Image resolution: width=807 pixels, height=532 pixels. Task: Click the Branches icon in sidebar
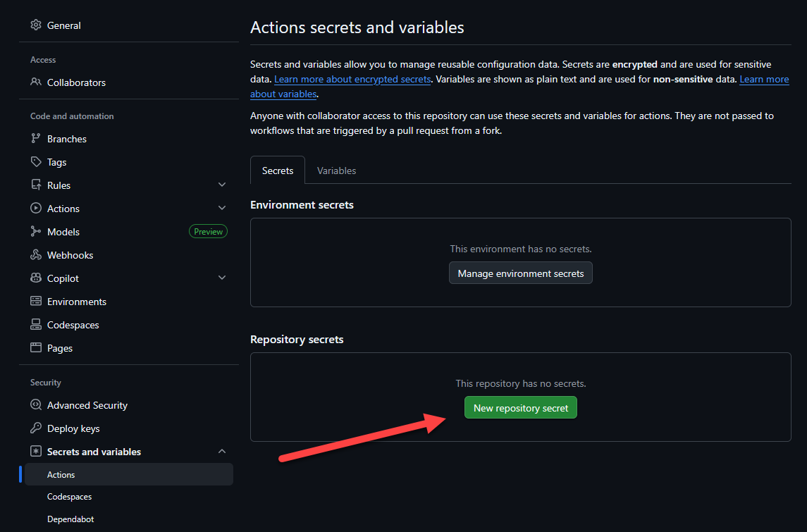pos(36,139)
